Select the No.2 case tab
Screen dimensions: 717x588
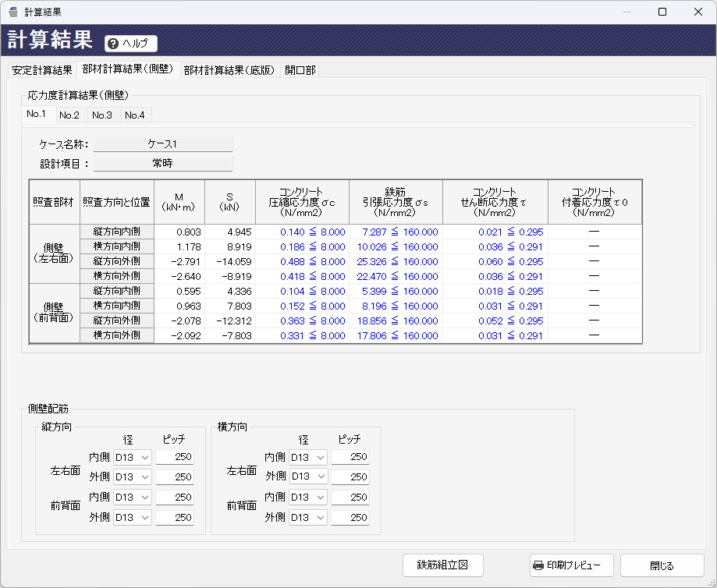(69, 115)
